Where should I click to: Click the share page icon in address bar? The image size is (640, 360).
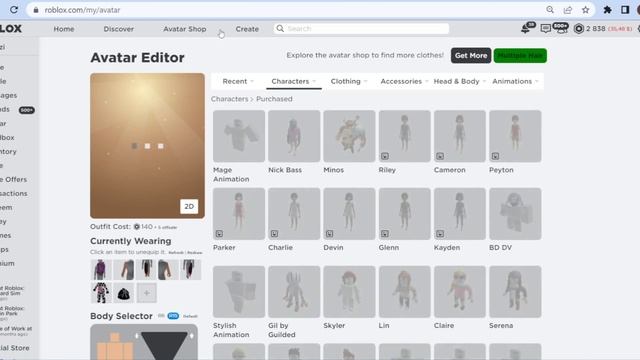coord(568,10)
